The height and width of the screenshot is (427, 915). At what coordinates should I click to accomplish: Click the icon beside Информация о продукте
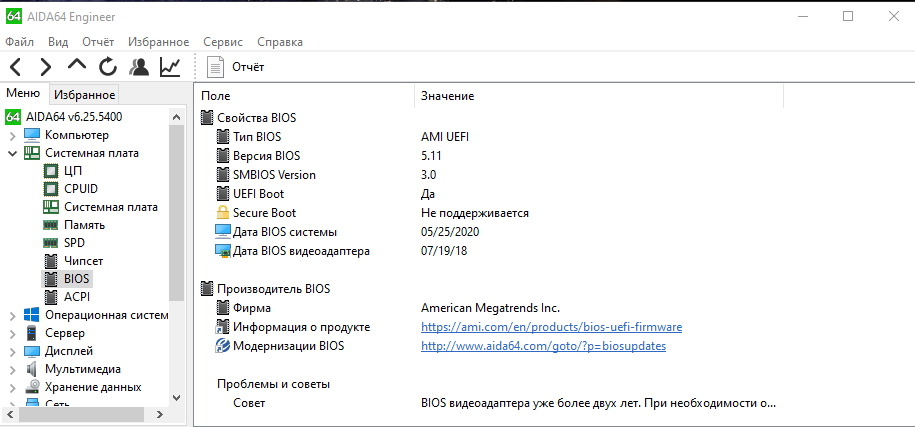point(223,327)
